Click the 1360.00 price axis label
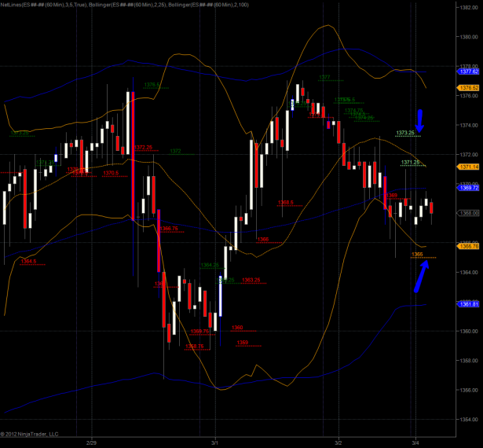This screenshot has height=448, width=483. [469, 331]
